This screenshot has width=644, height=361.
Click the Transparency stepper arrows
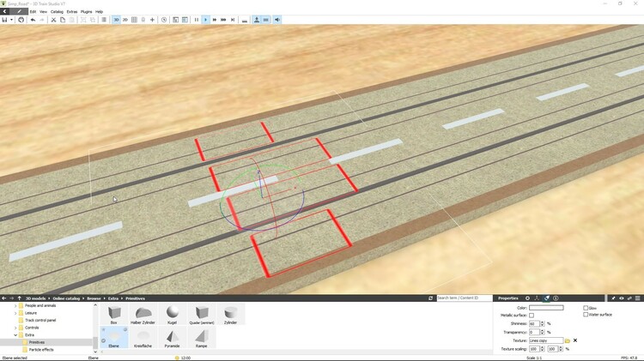click(542, 333)
